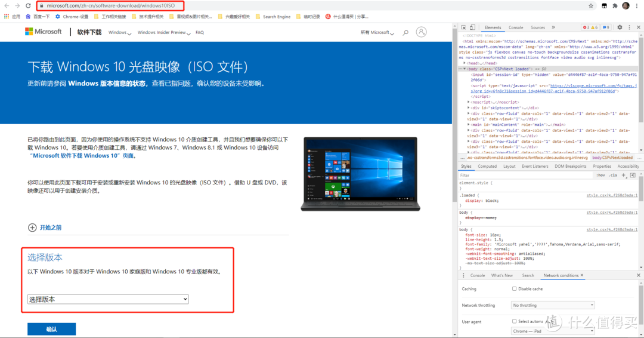Open the Search Engine bookmark folder
644x338 pixels.
(273, 17)
